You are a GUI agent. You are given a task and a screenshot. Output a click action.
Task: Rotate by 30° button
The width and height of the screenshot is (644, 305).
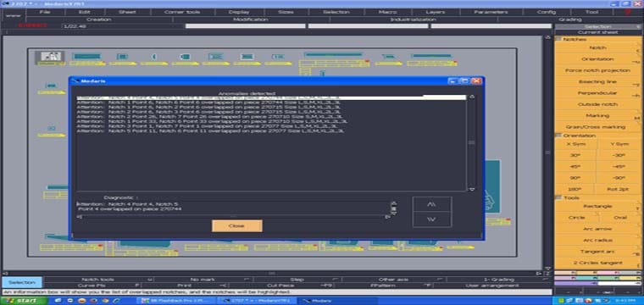pyautogui.click(x=575, y=156)
